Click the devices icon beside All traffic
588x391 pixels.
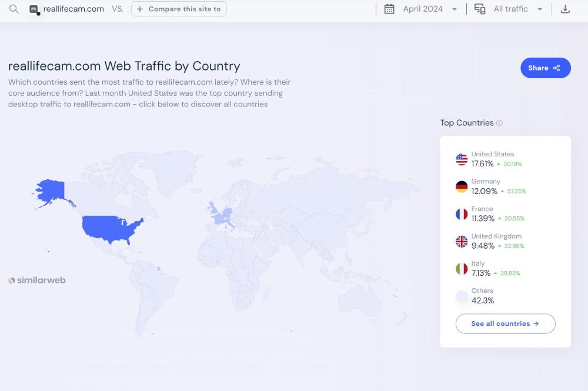point(480,9)
